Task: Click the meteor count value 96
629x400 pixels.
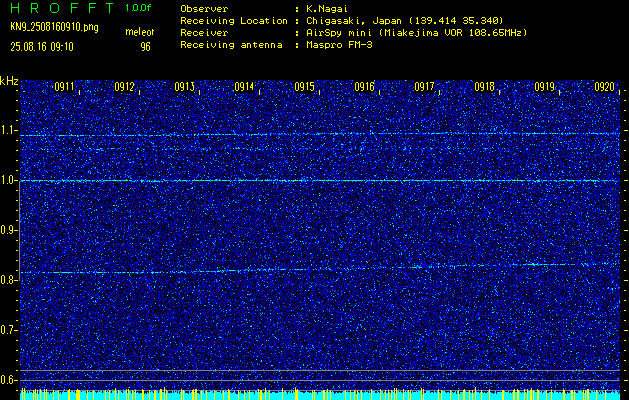Action: (x=145, y=47)
